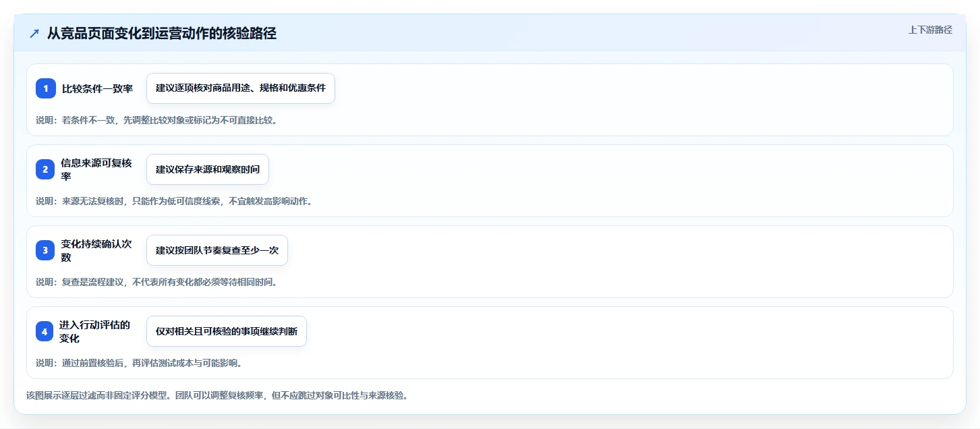The width and height of the screenshot is (980, 429).
Task: Click step number 2 badge
Action: pos(45,169)
